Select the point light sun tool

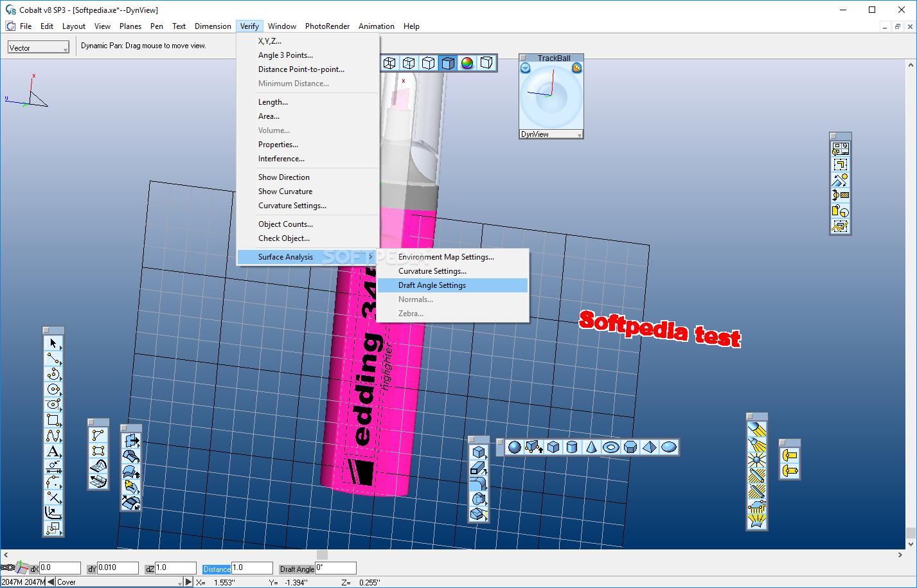tap(757, 460)
